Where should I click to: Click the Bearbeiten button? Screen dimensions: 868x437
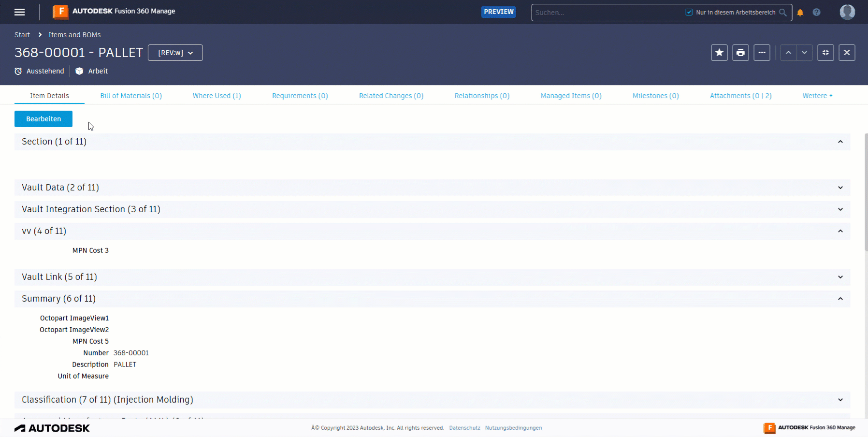pos(43,119)
